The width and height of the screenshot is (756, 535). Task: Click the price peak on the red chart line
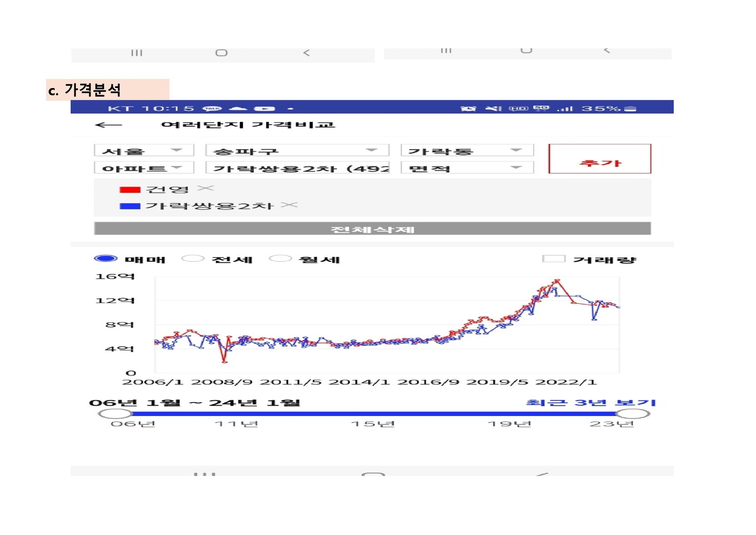pos(558,280)
